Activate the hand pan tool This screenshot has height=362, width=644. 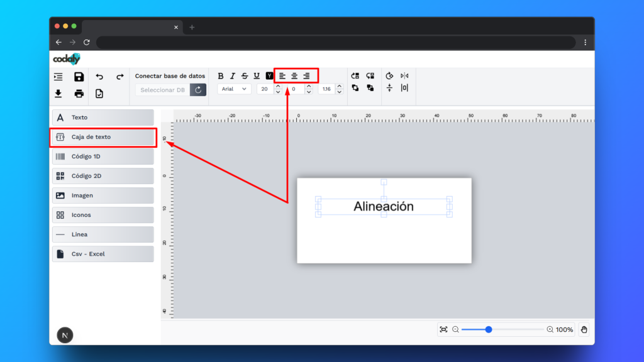click(584, 329)
